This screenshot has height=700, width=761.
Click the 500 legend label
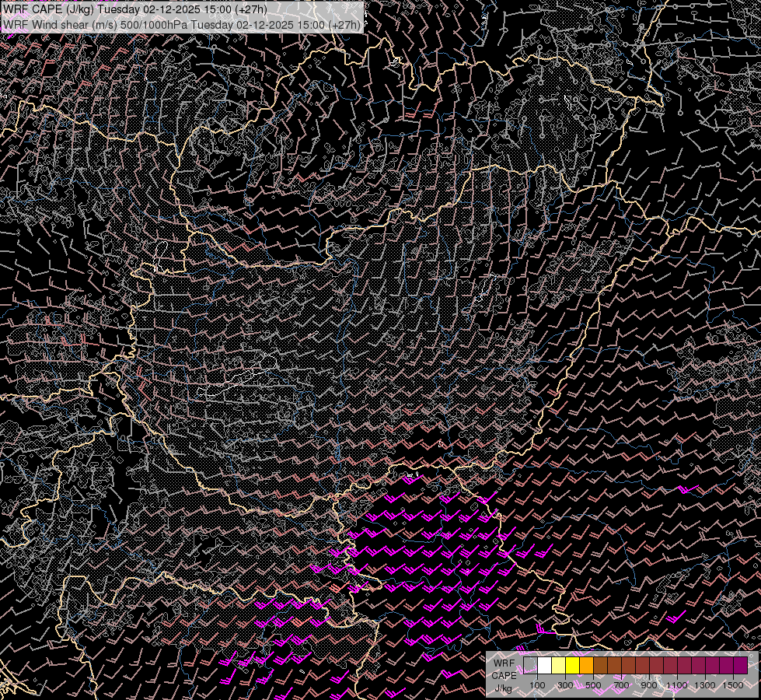point(593,685)
